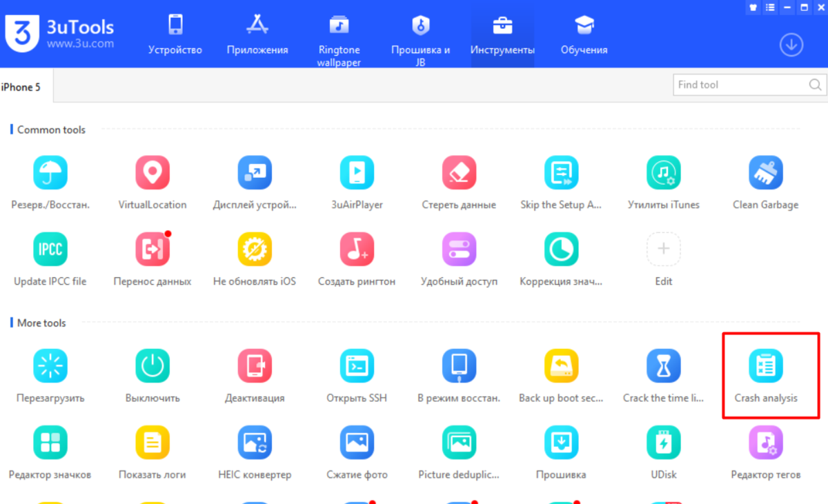The image size is (828, 504).
Task: Open the Удобный доступ tool
Action: point(459,250)
